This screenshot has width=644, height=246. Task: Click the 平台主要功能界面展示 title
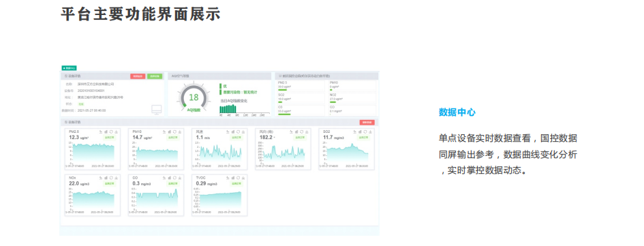(141, 14)
